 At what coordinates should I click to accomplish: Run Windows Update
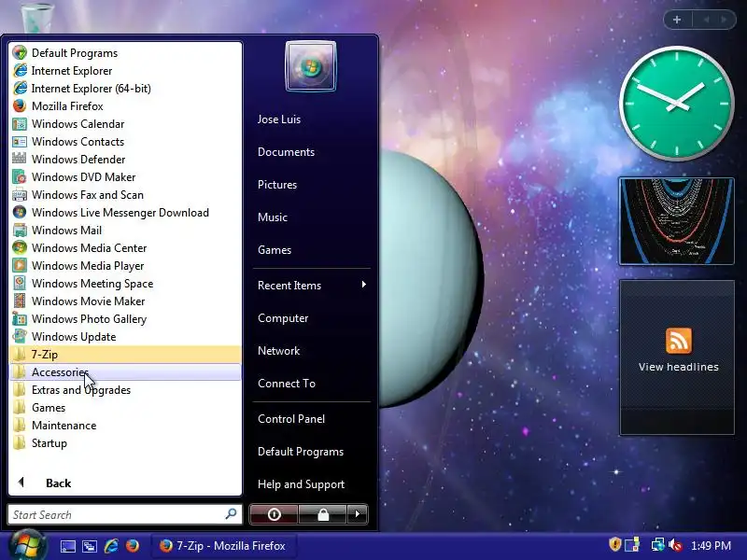click(x=125, y=337)
